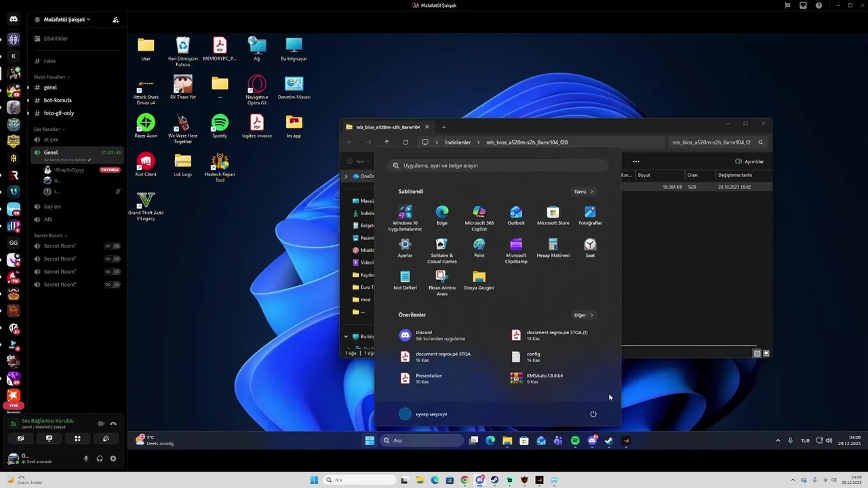868x488 pixels.
Task: Click Start button in streamed taskbar
Action: click(x=370, y=441)
